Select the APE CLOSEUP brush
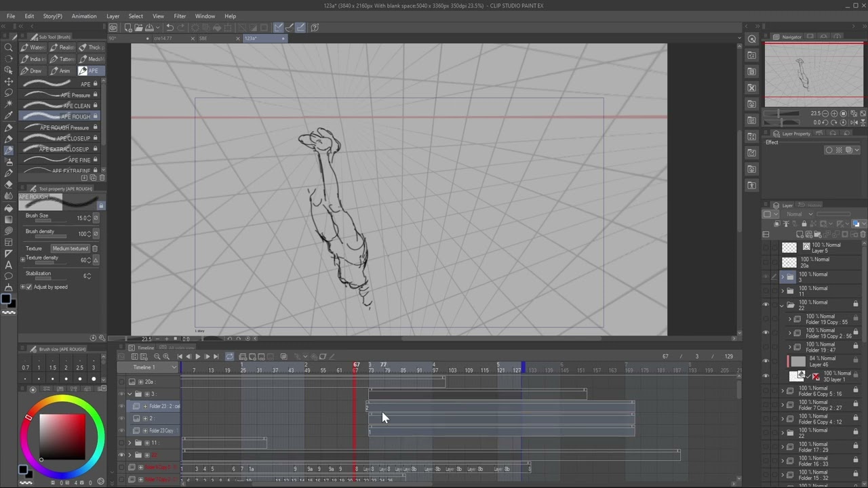This screenshot has height=488, width=868. 61,138
